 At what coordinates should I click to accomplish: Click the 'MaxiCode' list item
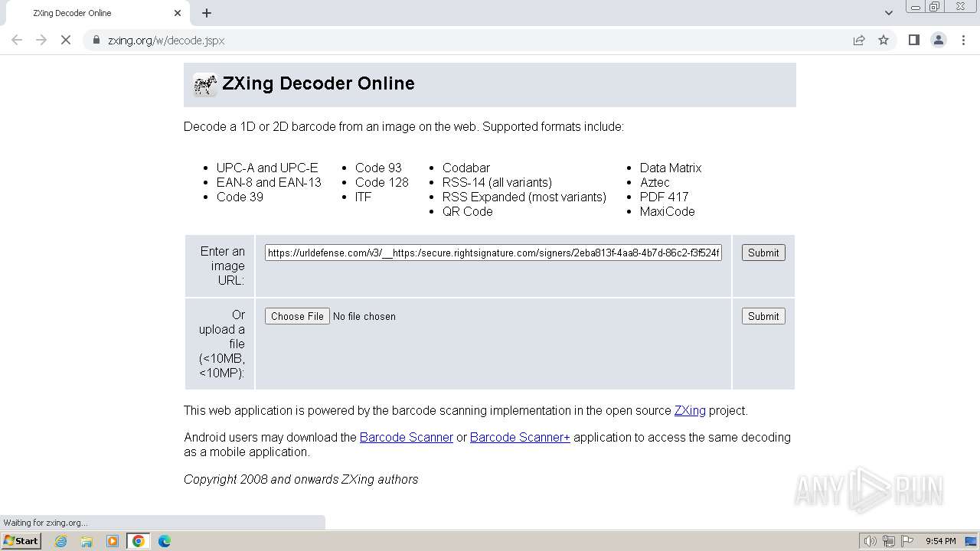coord(668,211)
